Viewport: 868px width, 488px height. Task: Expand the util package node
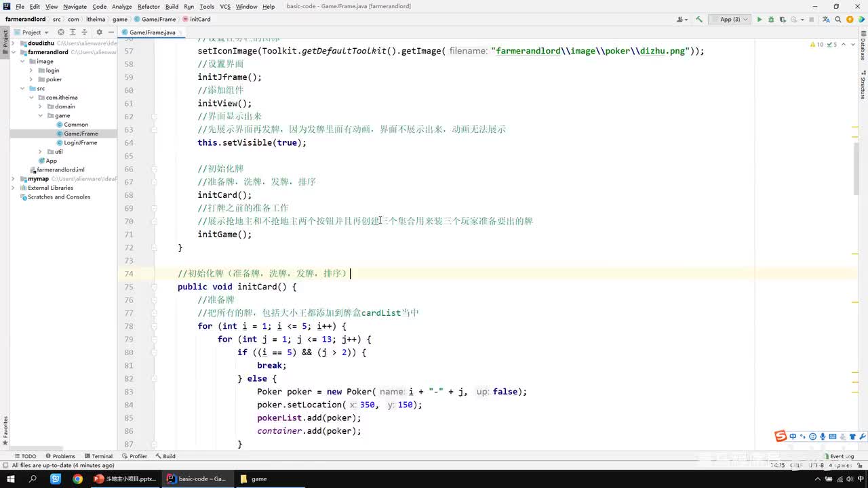[40, 152]
